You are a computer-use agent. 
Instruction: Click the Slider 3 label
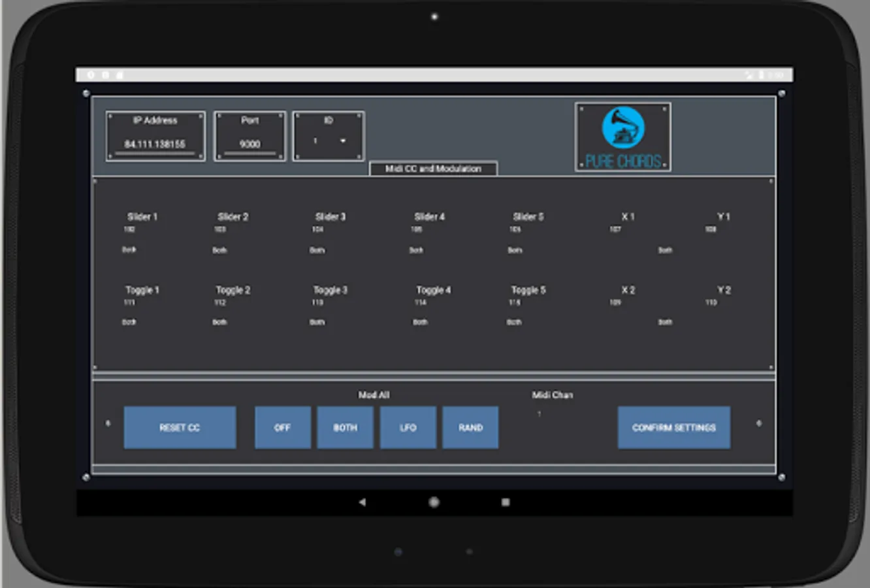coord(330,216)
